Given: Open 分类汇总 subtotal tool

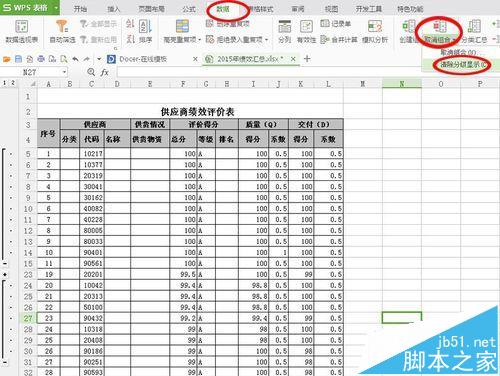Looking at the screenshot, I should click(474, 32).
